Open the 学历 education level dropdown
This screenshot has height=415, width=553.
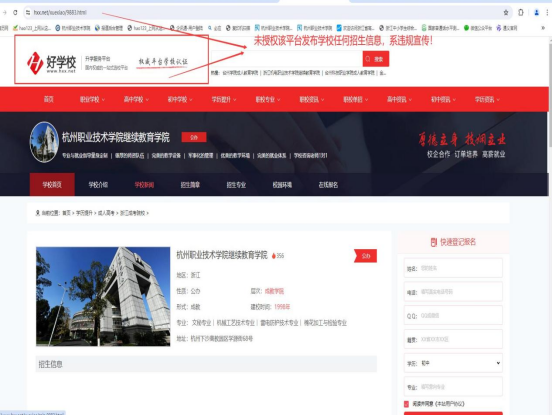(453, 363)
